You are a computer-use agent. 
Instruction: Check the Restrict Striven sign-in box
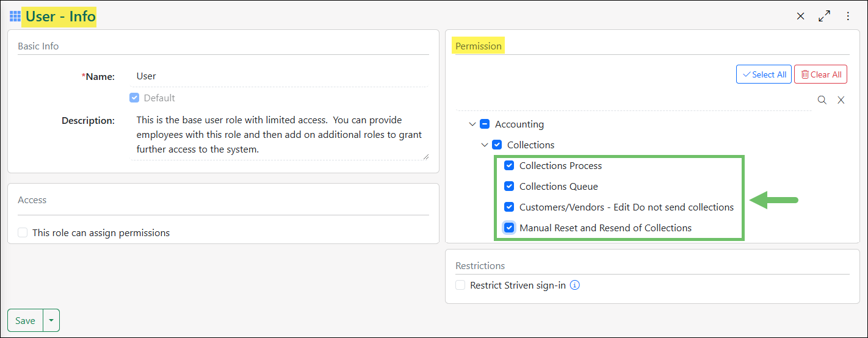click(x=460, y=285)
